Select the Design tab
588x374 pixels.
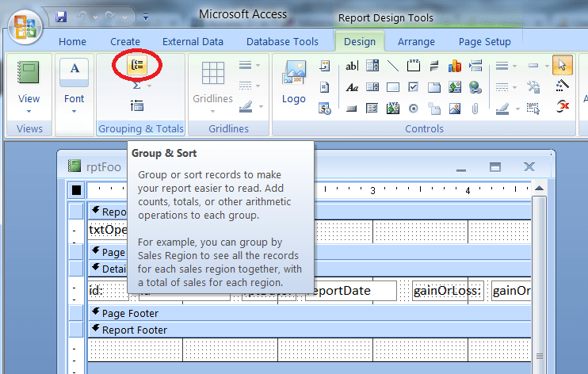(x=360, y=42)
